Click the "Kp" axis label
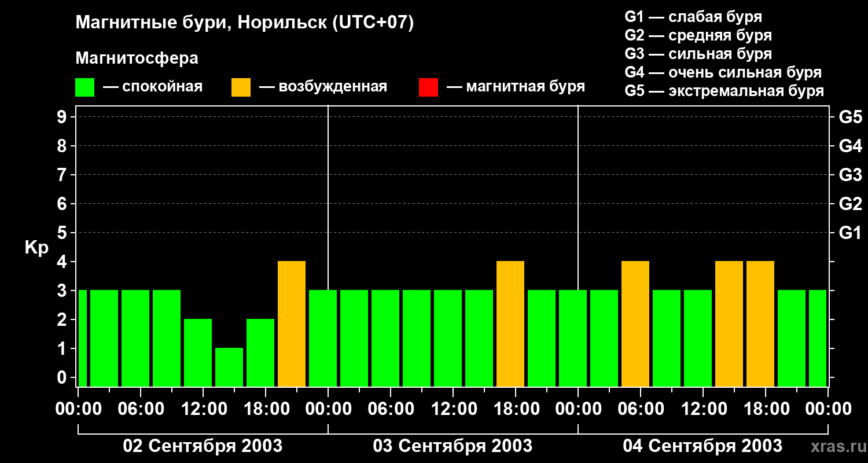This screenshot has width=868, height=463. 36,248
